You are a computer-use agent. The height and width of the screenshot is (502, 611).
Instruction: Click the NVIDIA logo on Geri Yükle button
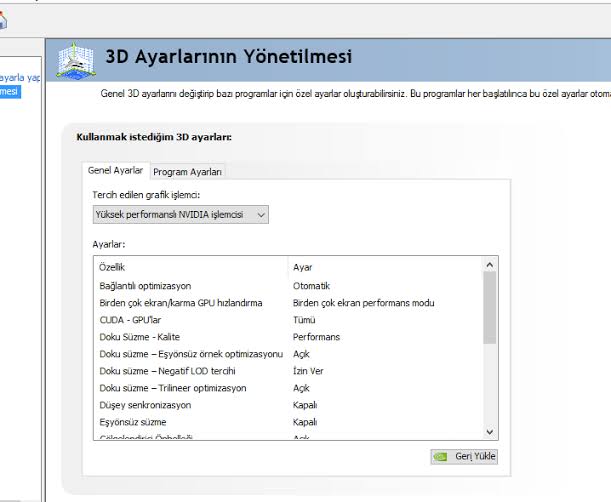pos(440,456)
